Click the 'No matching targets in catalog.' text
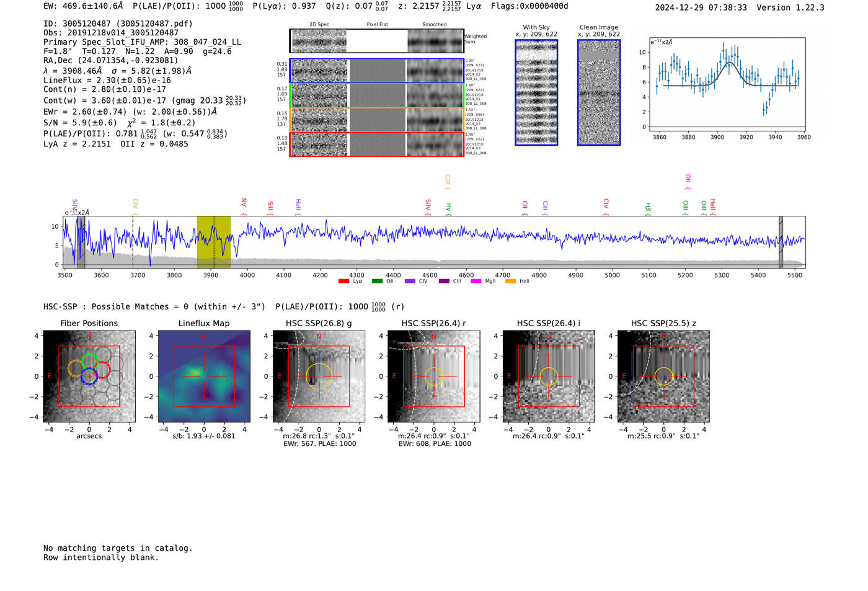 [118, 548]
